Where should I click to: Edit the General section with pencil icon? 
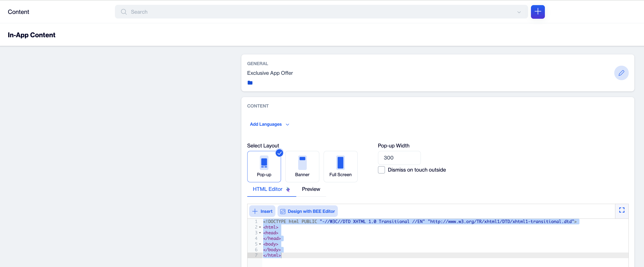pos(621,73)
